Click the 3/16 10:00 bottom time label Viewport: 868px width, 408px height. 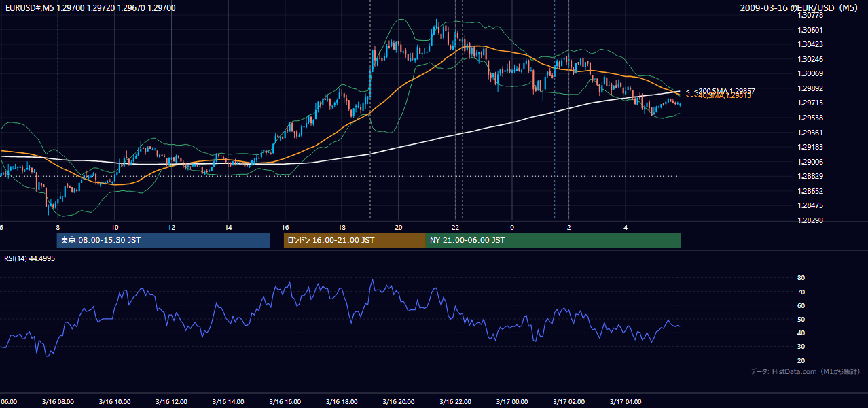pos(115,402)
